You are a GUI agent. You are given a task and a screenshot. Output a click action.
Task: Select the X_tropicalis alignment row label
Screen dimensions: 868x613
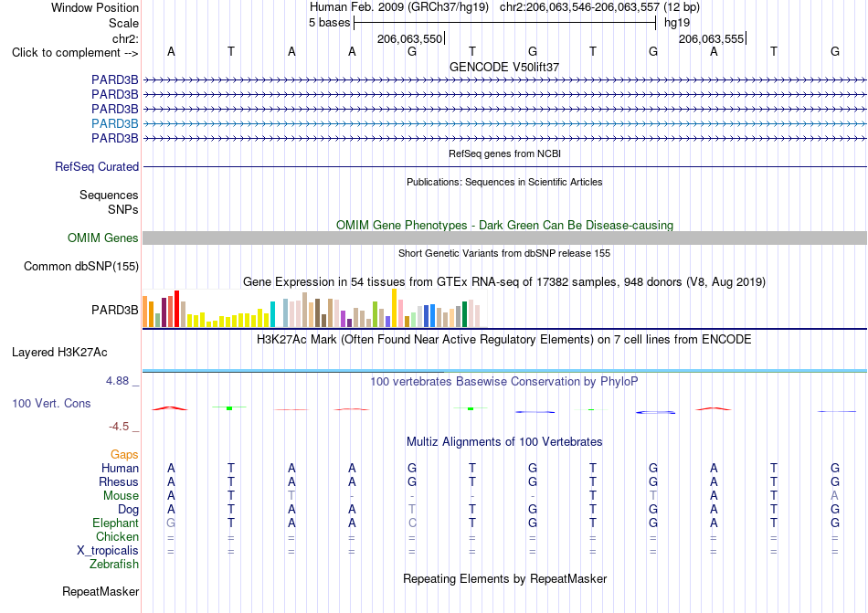tap(108, 551)
